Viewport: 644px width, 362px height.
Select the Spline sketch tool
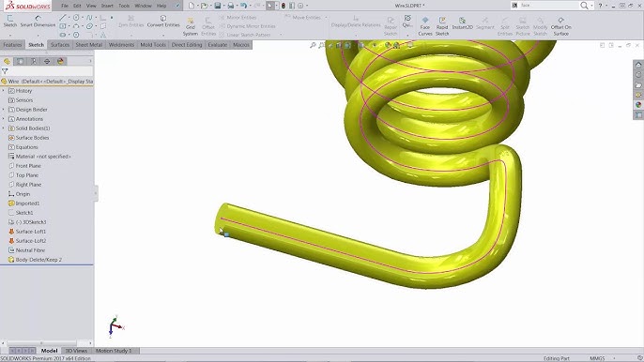89,18
